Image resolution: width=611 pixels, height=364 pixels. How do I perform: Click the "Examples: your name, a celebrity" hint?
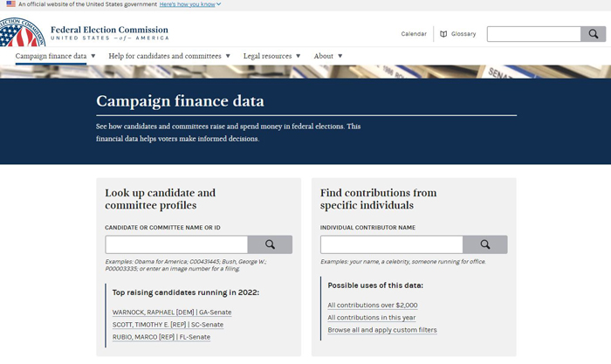coord(403,262)
